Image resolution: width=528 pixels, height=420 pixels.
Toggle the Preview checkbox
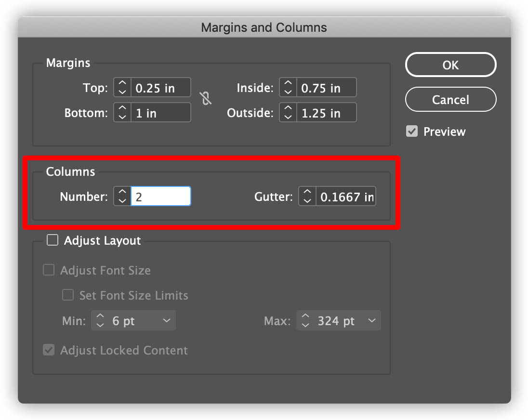[x=412, y=131]
